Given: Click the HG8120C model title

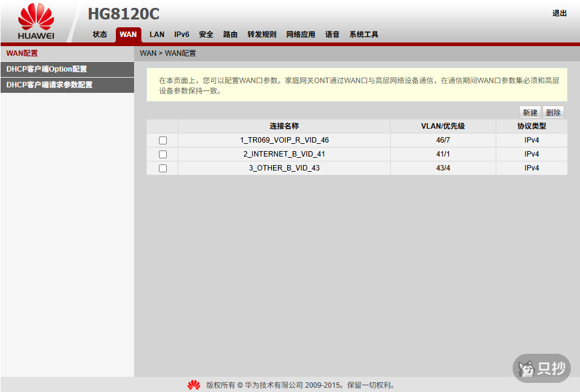Looking at the screenshot, I should click(124, 14).
